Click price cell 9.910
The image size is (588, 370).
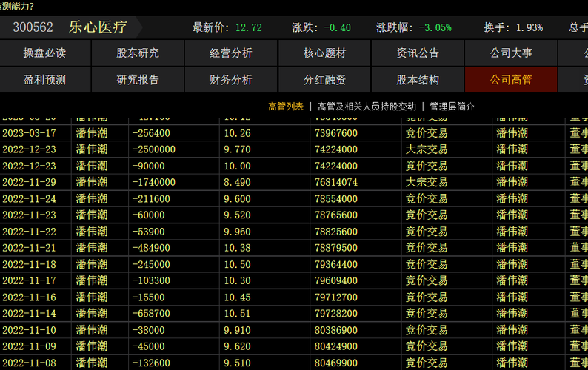click(x=237, y=330)
